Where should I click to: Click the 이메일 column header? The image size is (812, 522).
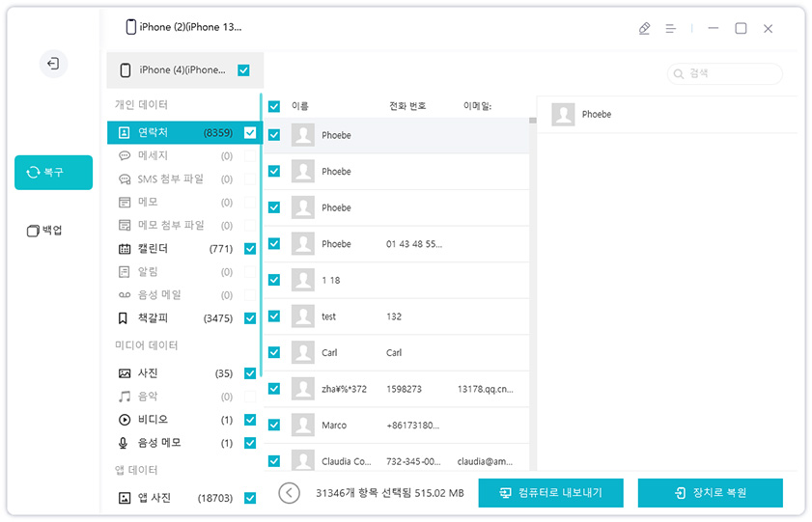click(x=477, y=106)
